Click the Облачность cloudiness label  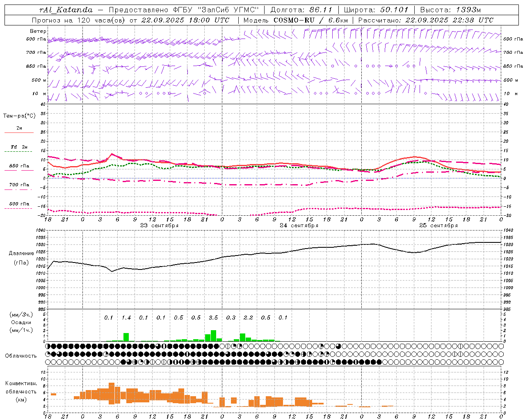21,356
